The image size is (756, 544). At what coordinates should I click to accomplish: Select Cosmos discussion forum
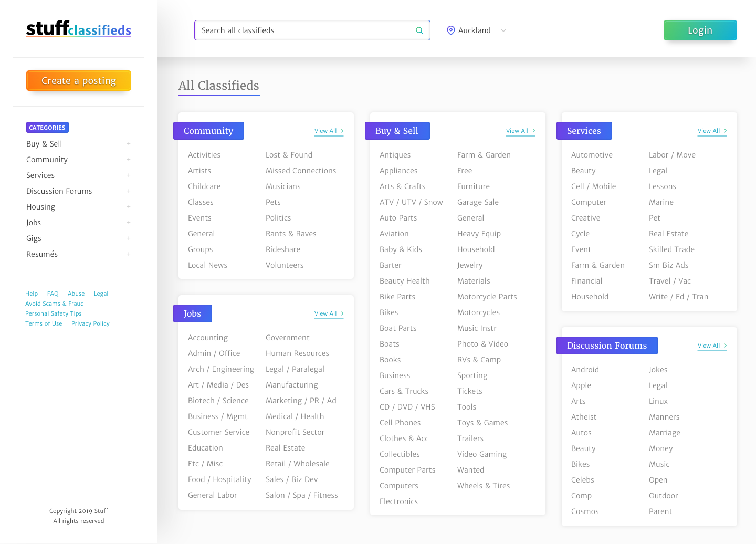pos(585,511)
